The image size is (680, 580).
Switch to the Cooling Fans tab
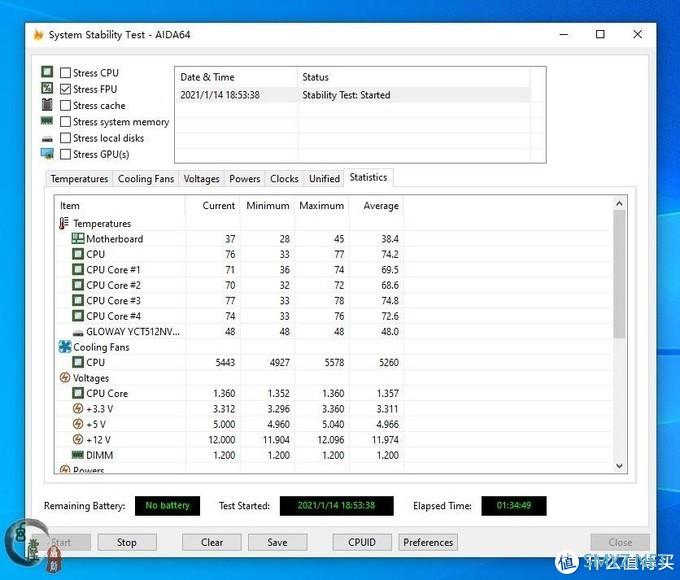(146, 179)
